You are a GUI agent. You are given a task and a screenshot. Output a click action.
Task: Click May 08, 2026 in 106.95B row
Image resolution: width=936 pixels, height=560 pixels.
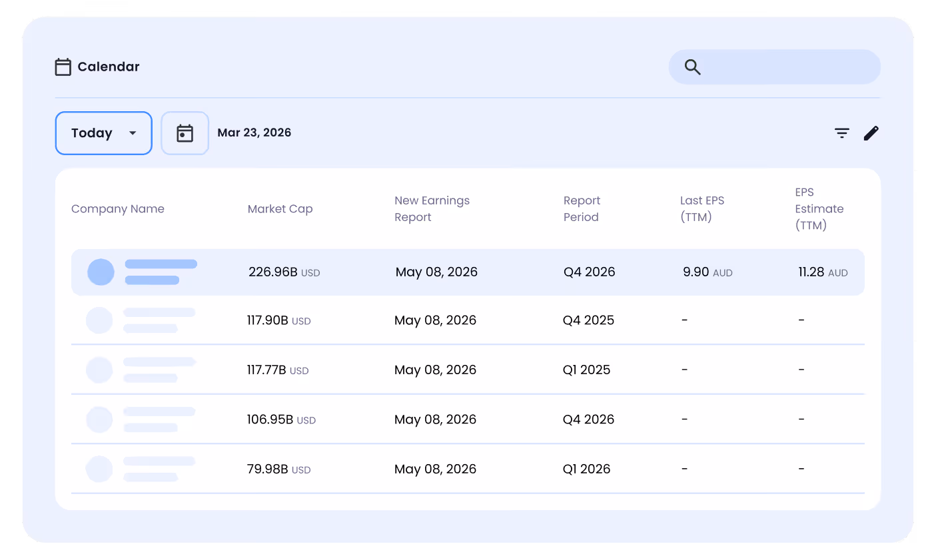[435, 420]
